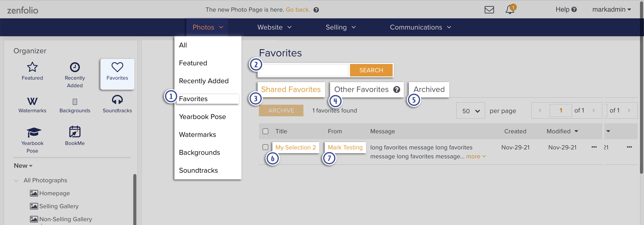Choose Yearbook Pose from the Photos menu
This screenshot has height=225, width=644.
click(203, 117)
